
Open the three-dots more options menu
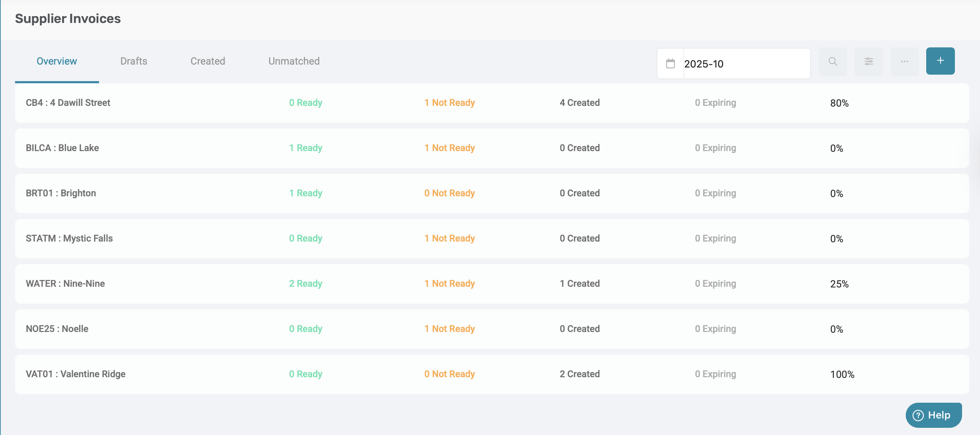[x=904, y=61]
